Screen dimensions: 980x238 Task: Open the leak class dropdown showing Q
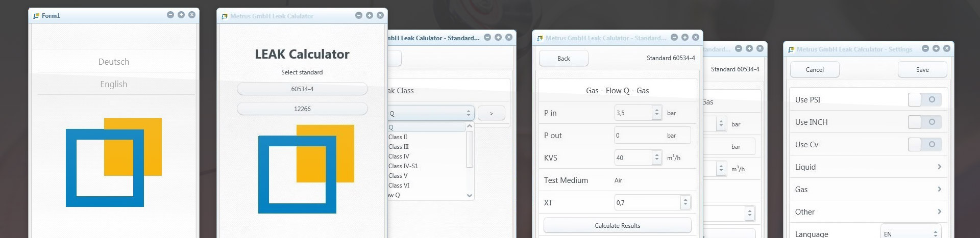click(430, 113)
